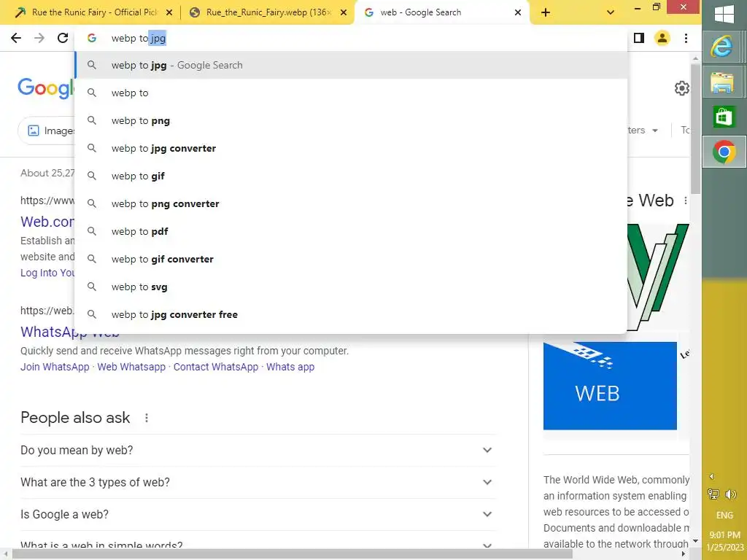
Task: Open Chrome side panel
Action: coord(639,38)
